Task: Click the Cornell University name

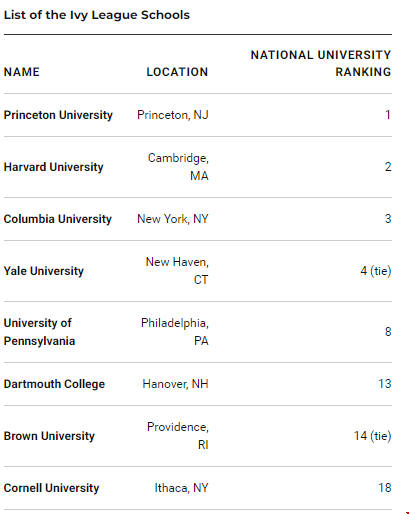Action: pyautogui.click(x=52, y=488)
